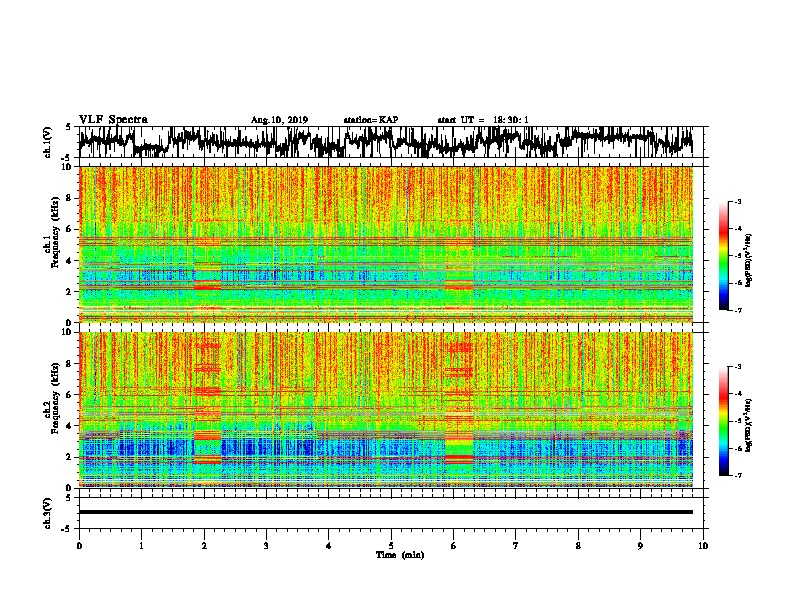Screen dimensions: 792x612
Task: Click time axis tick label "2"
Action: pyautogui.click(x=204, y=546)
